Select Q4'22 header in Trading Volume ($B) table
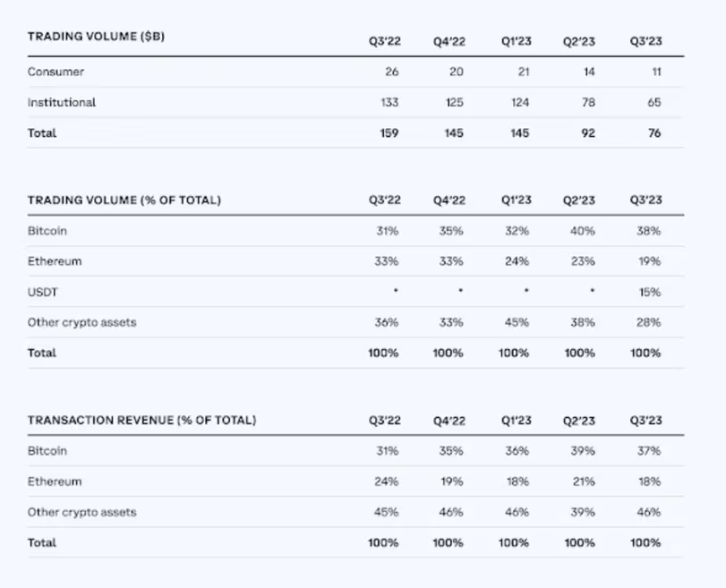The width and height of the screenshot is (726, 588). pos(448,41)
